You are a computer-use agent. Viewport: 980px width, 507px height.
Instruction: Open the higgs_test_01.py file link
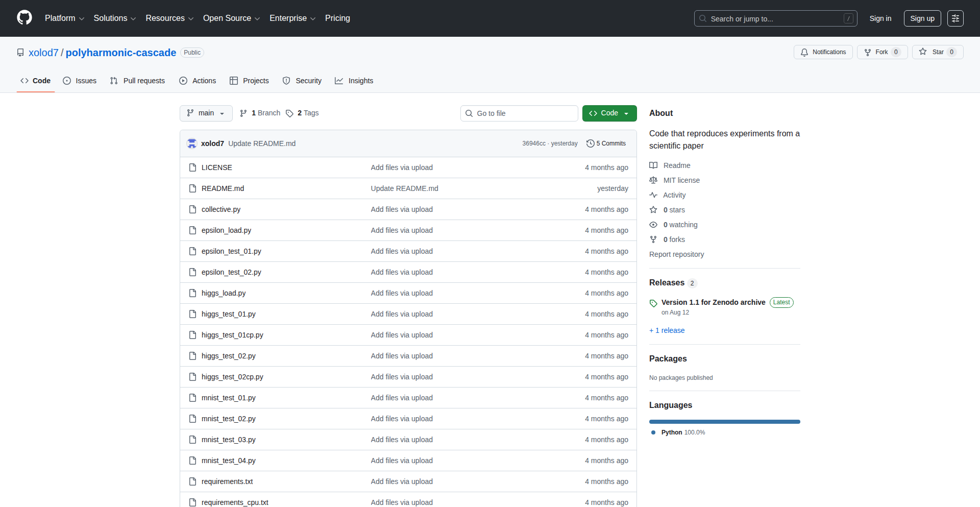[228, 314]
